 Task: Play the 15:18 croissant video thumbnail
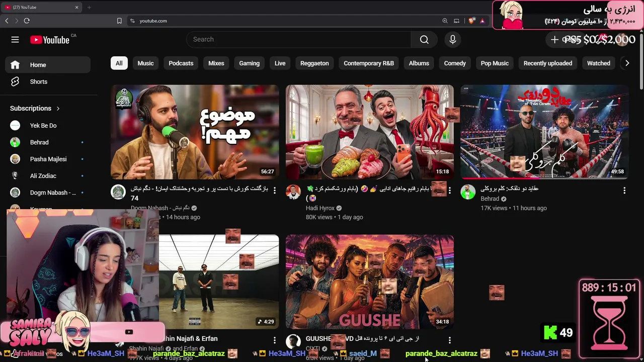pyautogui.click(x=370, y=132)
